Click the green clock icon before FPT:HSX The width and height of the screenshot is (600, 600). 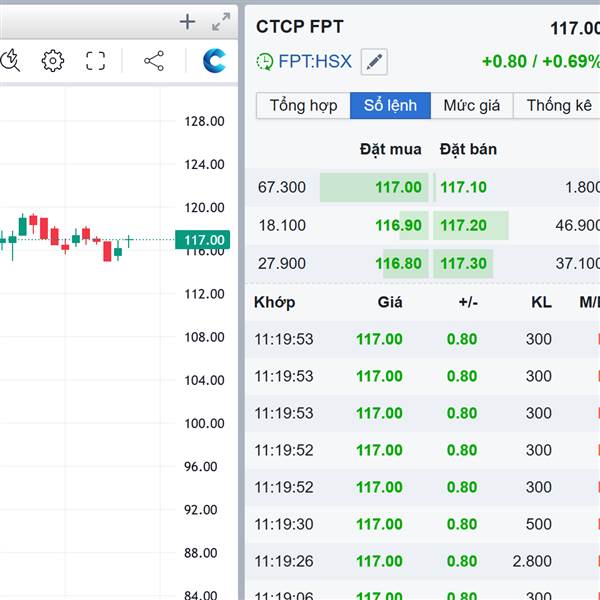point(264,62)
